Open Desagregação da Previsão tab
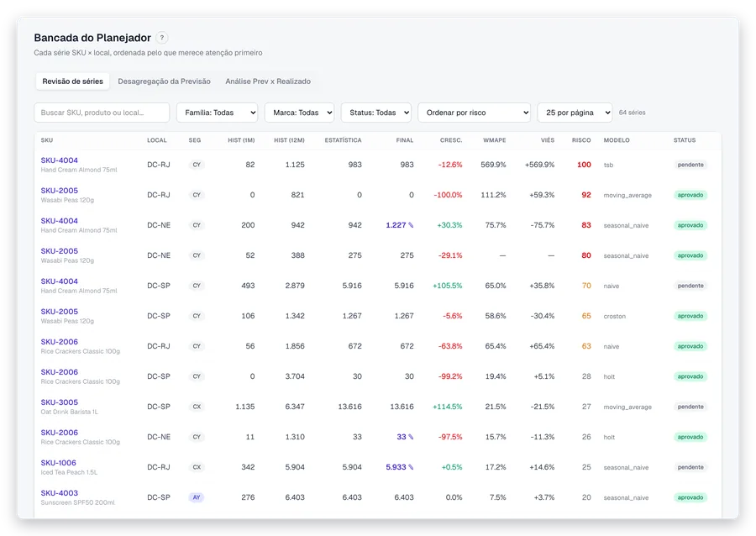Image resolution: width=756 pixels, height=536 pixels. pyautogui.click(x=164, y=81)
